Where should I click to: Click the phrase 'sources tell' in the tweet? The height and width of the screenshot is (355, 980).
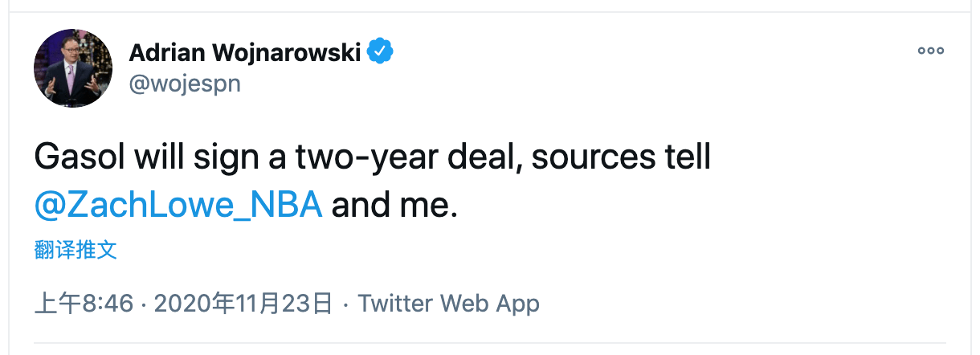pos(622,157)
